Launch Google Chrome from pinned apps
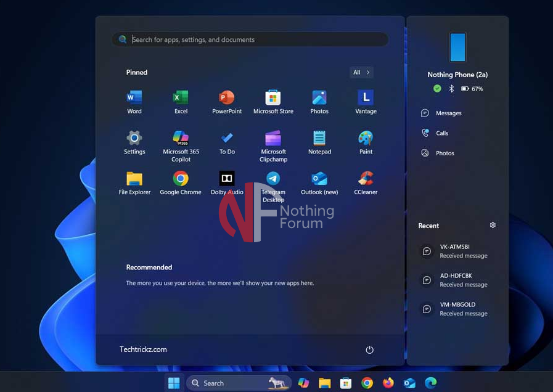Screen dimensions: 553x392 [x=181, y=183]
